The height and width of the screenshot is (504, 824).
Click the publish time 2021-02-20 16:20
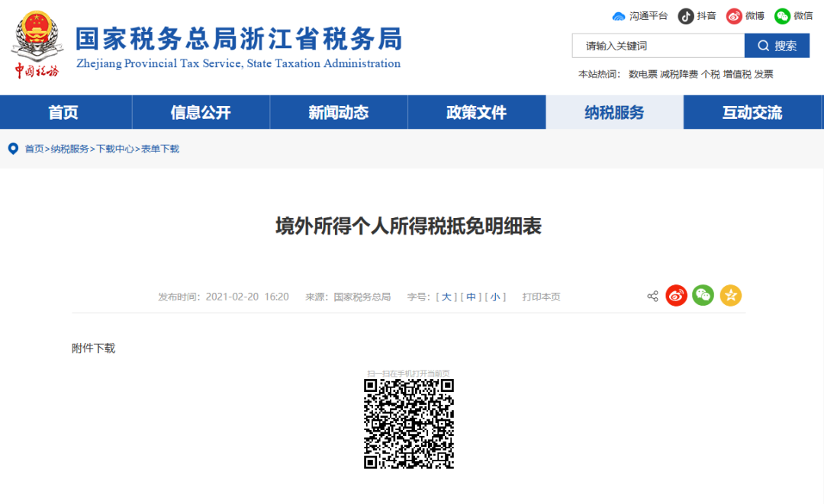click(247, 297)
